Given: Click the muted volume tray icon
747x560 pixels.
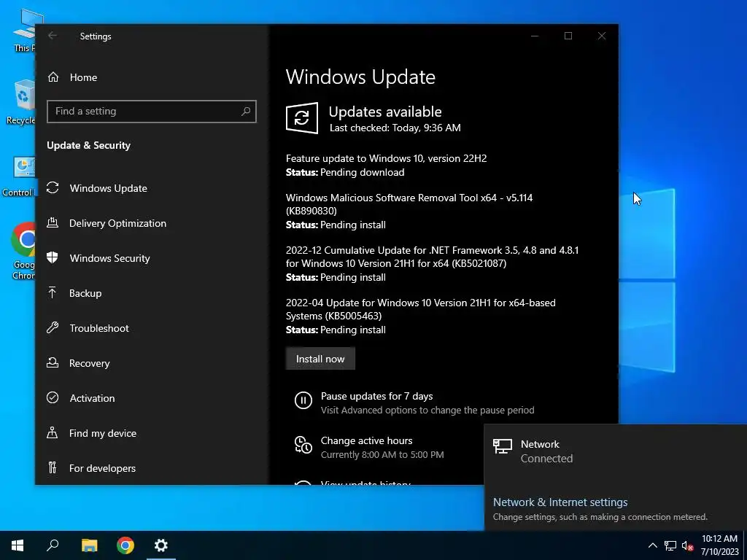Looking at the screenshot, I should tap(687, 545).
